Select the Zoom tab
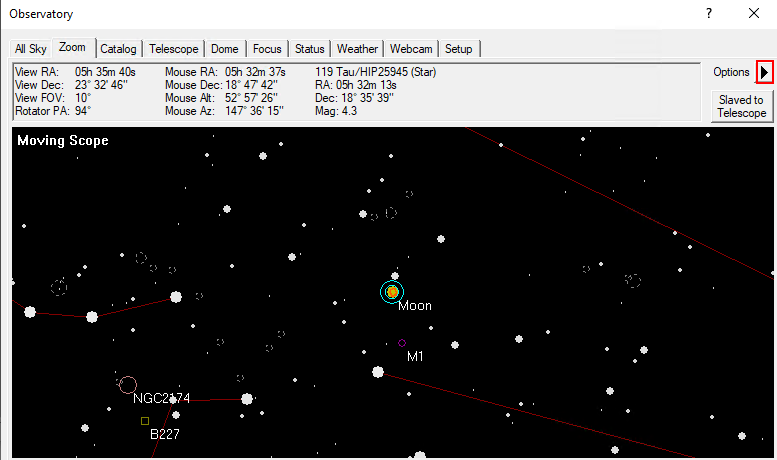777x460 pixels. (x=73, y=47)
